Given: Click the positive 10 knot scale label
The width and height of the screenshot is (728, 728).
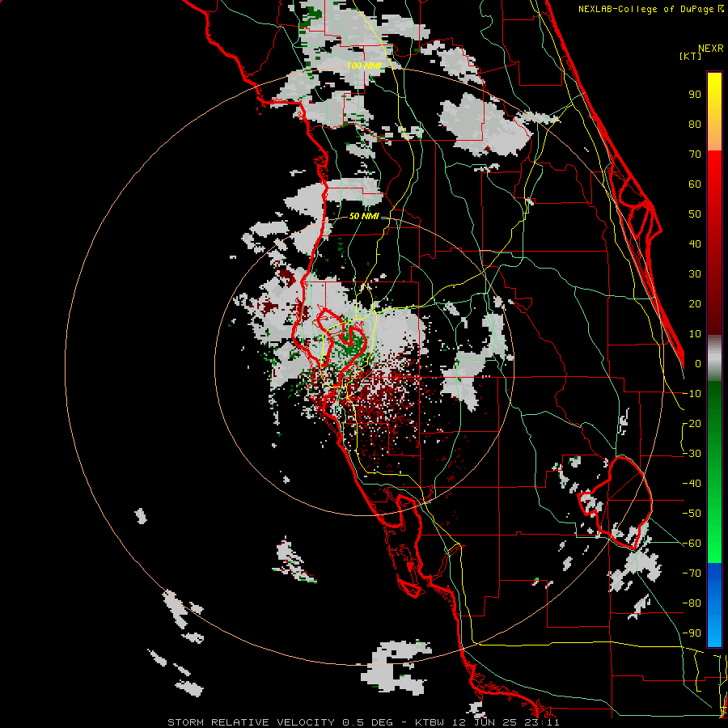Looking at the screenshot, I should [695, 334].
